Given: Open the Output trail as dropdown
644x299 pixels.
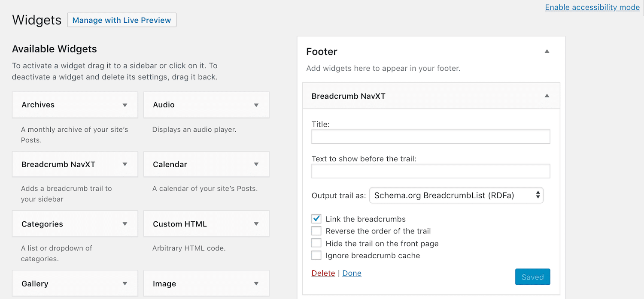Looking at the screenshot, I should (456, 195).
